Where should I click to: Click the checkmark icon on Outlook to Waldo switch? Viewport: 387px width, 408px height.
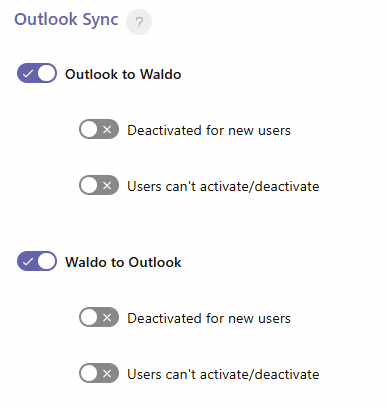click(x=28, y=73)
